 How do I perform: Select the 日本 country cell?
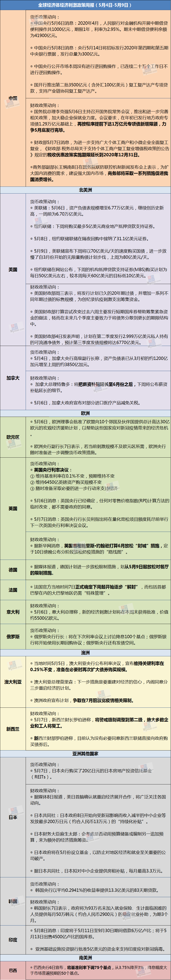click(x=13, y=817)
